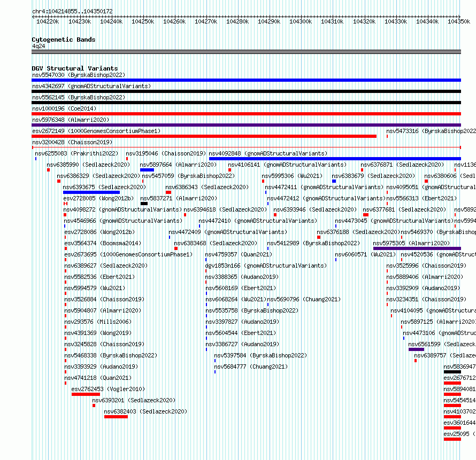
Task: Click nsv5566313 (Ebert2021) label
Action: coord(421,198)
